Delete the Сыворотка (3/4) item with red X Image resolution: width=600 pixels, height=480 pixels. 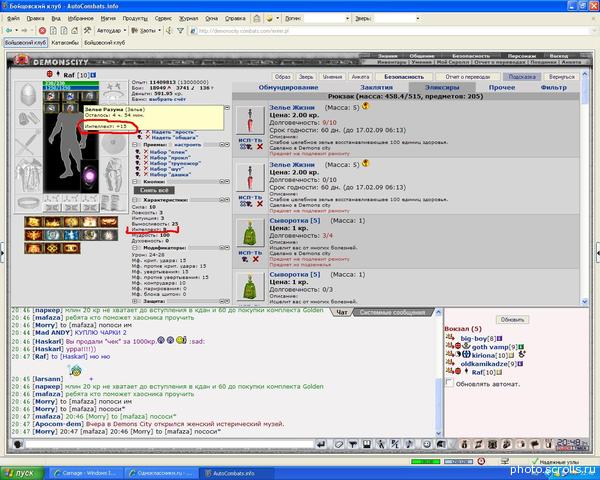256,259
